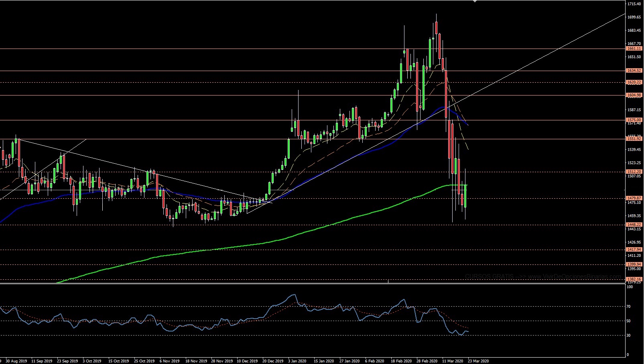Click the RSI 30 level scale label
This screenshot has height=364, width=644.
(x=629, y=336)
